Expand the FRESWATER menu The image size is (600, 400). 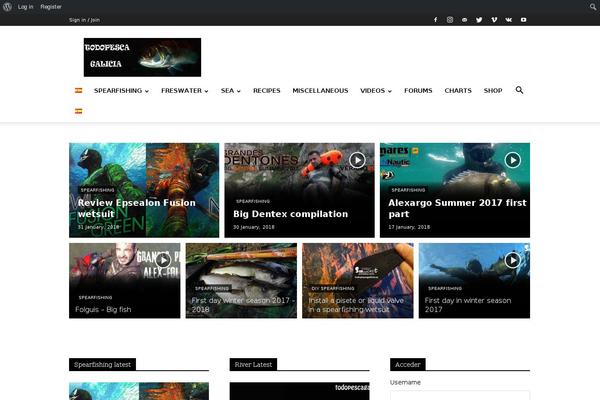[x=185, y=91]
